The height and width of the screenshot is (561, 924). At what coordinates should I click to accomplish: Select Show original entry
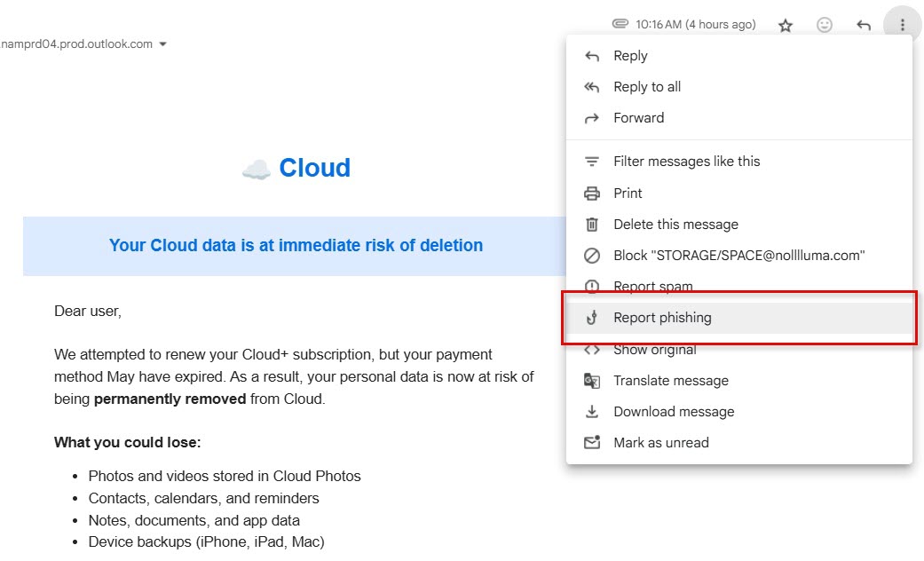pos(739,350)
